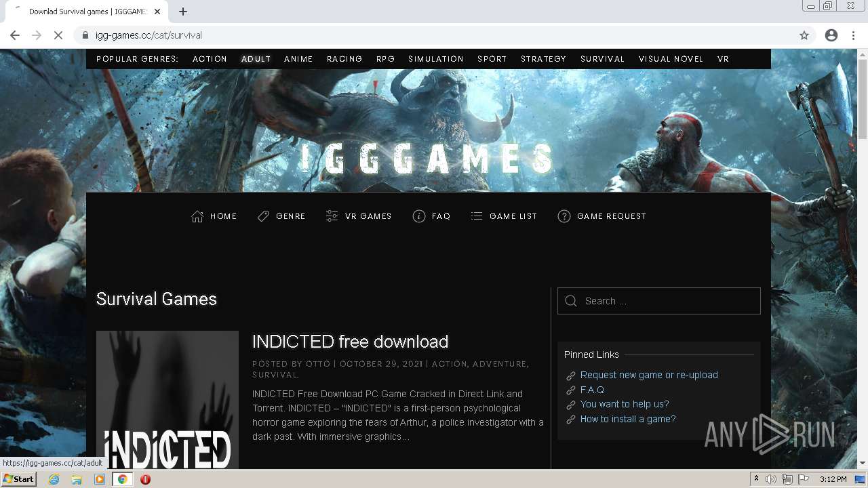Click the FAQ info icon
The image size is (868, 488).
point(419,216)
